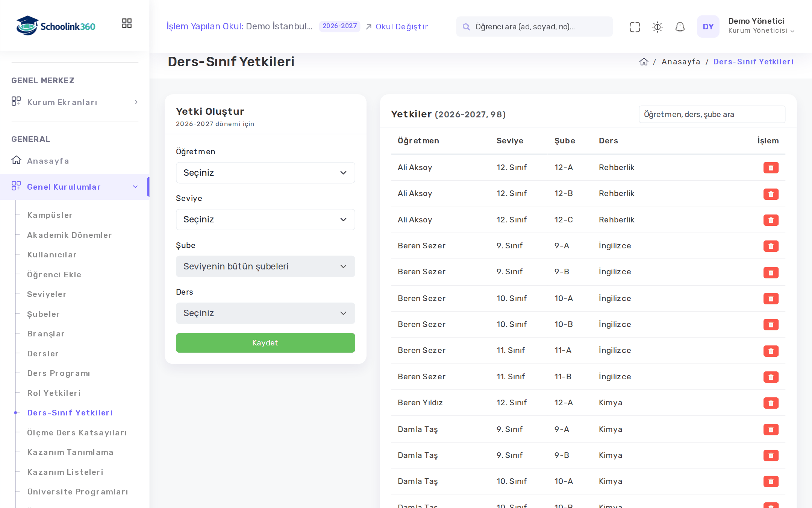Screen dimensions: 812x508
Task: Open Kampüsler in sidebar
Action: tap(50, 215)
